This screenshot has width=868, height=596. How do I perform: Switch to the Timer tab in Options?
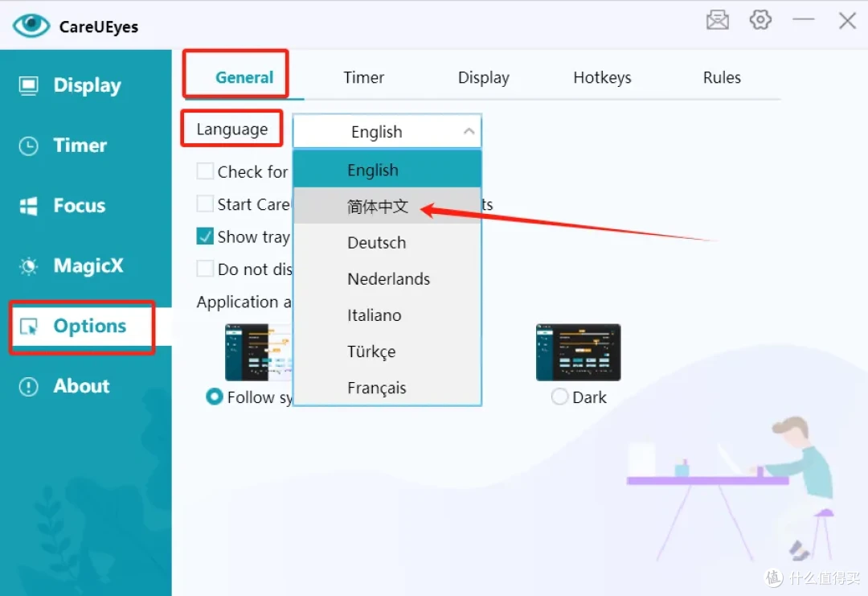[x=364, y=77]
